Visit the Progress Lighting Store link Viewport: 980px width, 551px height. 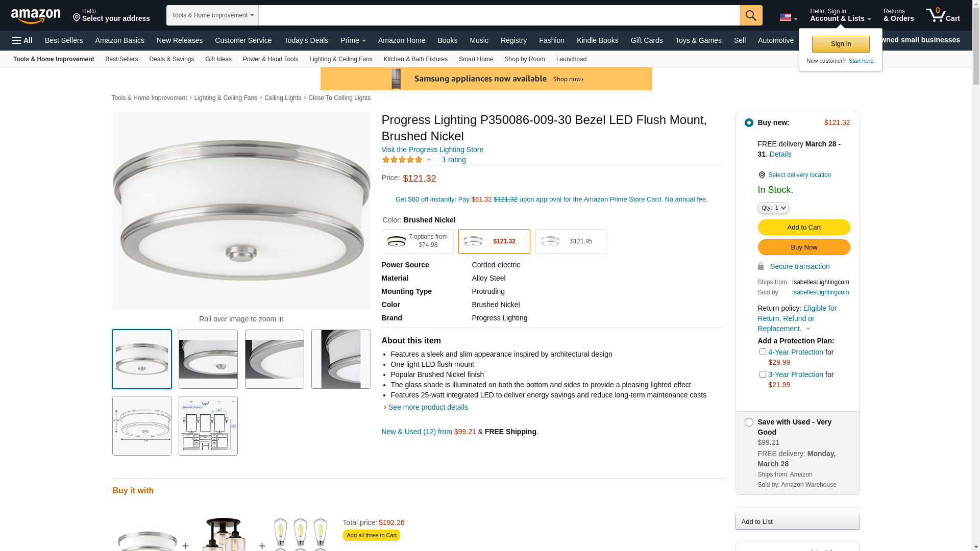coord(432,149)
